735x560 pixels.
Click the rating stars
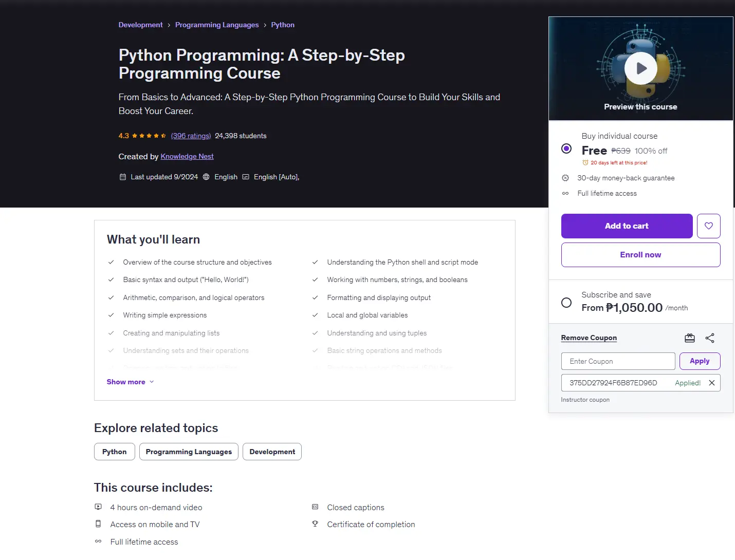(149, 136)
